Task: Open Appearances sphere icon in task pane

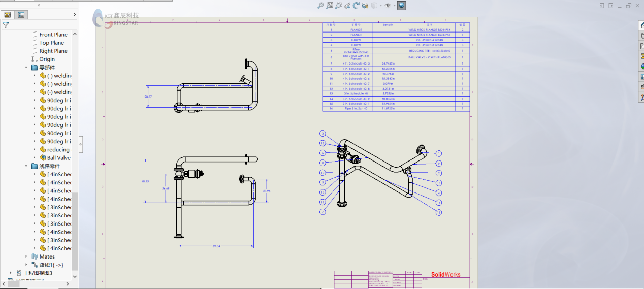Action: point(641,66)
